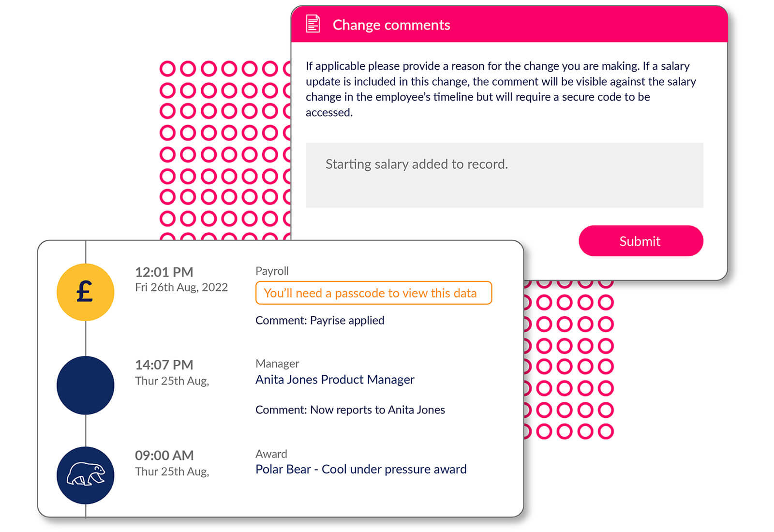Click the Payroll category label

pyautogui.click(x=272, y=271)
